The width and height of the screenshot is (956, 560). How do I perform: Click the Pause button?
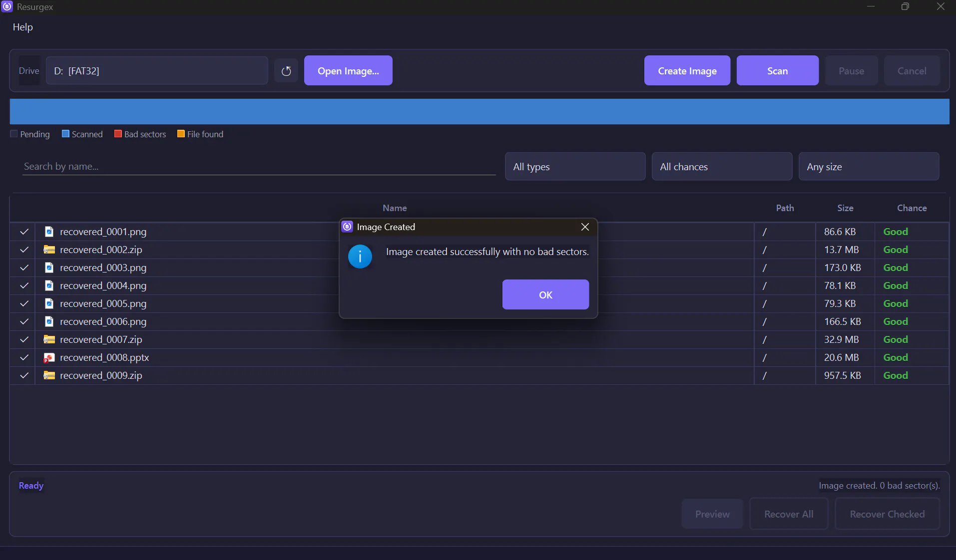[x=851, y=71]
